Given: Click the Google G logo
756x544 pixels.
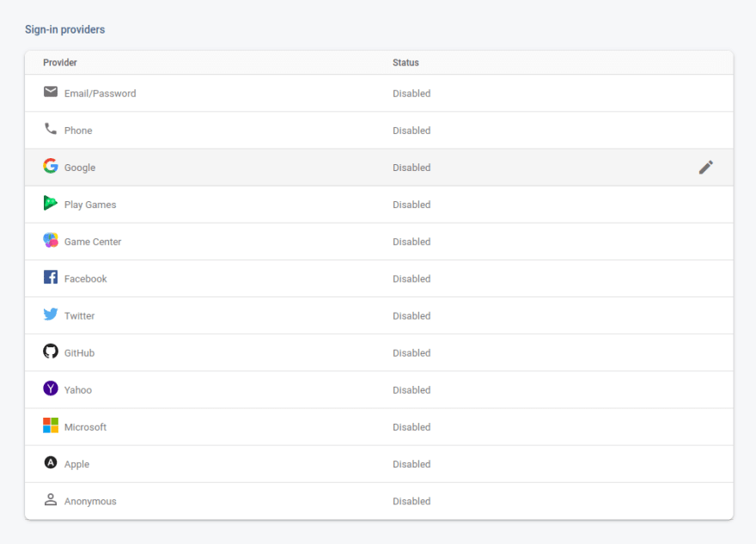Looking at the screenshot, I should tap(51, 165).
